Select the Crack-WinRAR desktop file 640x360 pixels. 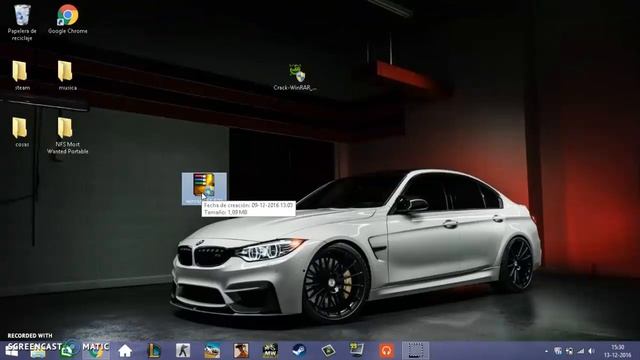[295, 77]
